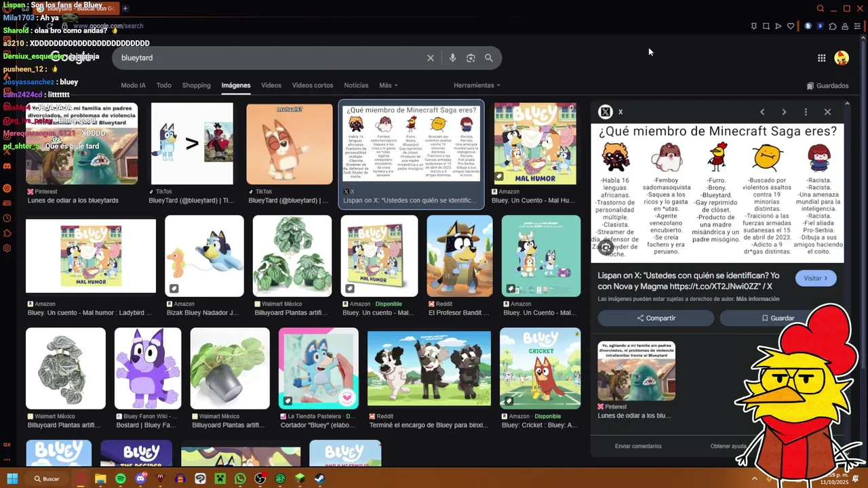The width and height of the screenshot is (868, 488).
Task: Focus the Google search input field
Action: tap(271, 58)
